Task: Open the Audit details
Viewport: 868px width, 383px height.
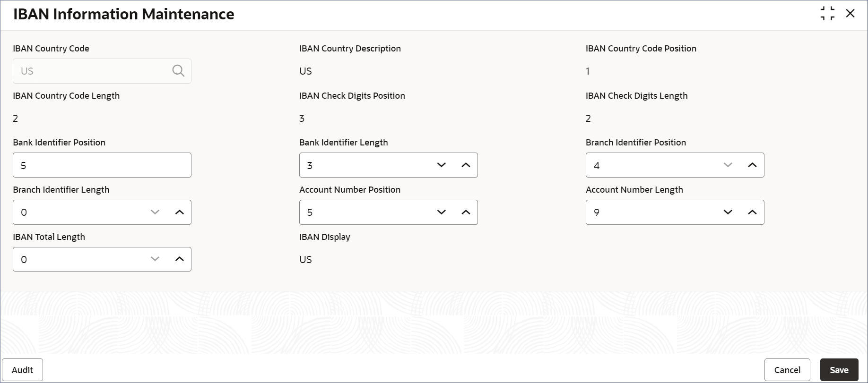Action: click(22, 370)
